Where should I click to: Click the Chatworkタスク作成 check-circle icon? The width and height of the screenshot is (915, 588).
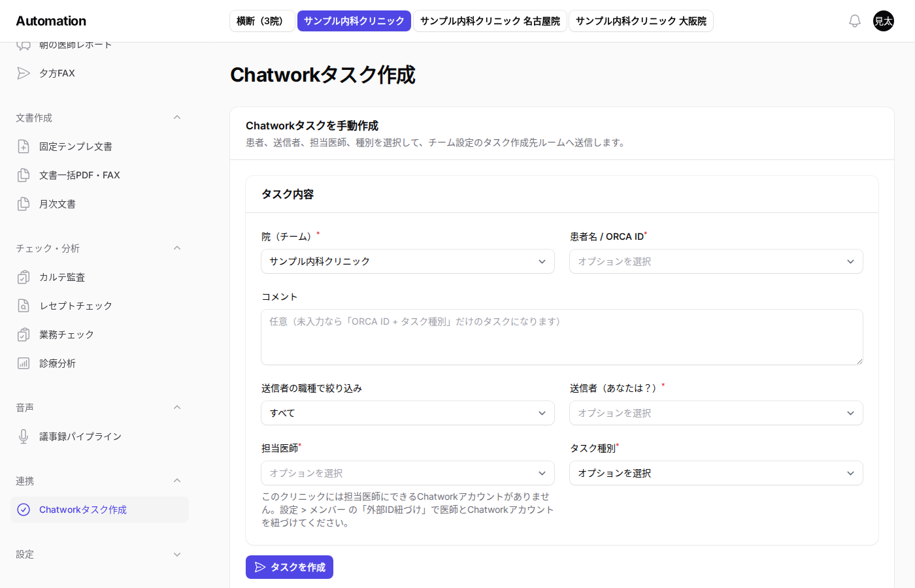point(24,510)
